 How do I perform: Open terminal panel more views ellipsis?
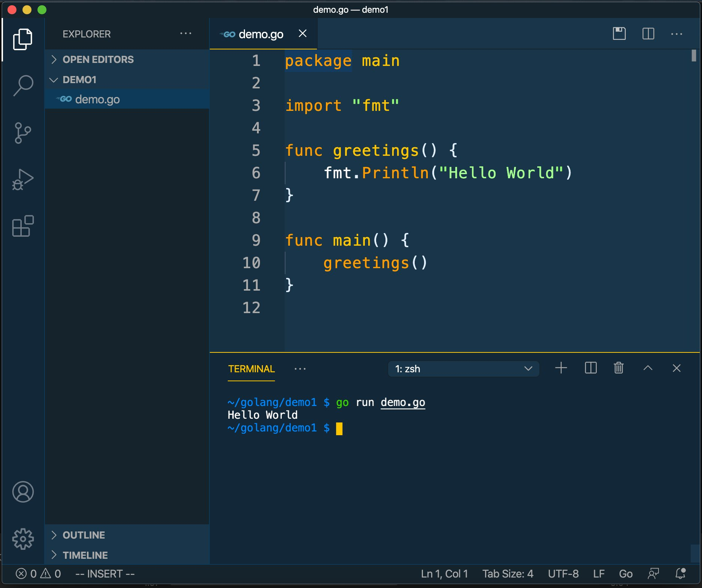[x=300, y=369]
